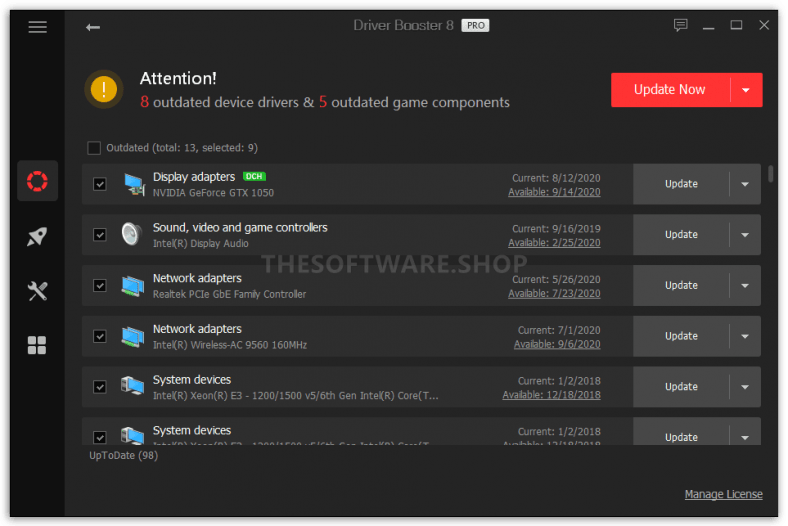Viewport: 788px width, 526px height.
Task: Open the Action Center grid icon
Action: (37, 345)
